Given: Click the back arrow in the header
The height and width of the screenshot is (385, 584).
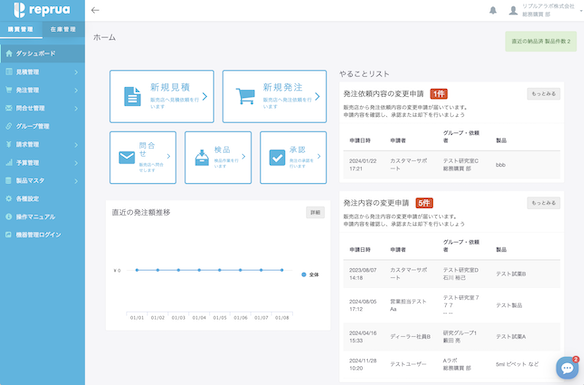Looking at the screenshot, I should pos(95,10).
